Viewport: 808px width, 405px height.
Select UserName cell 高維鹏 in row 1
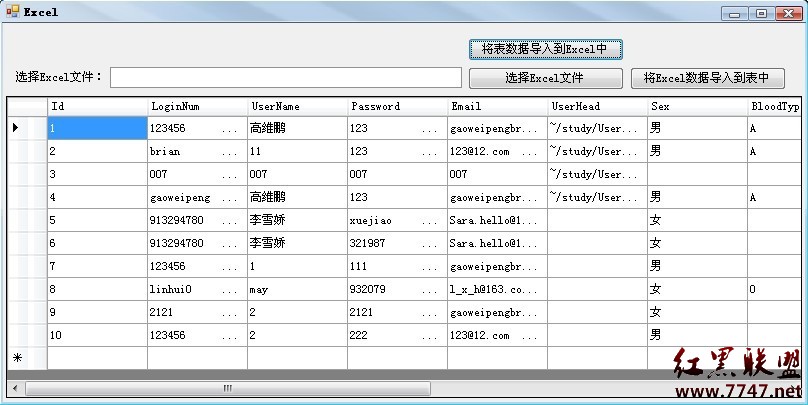coord(297,128)
